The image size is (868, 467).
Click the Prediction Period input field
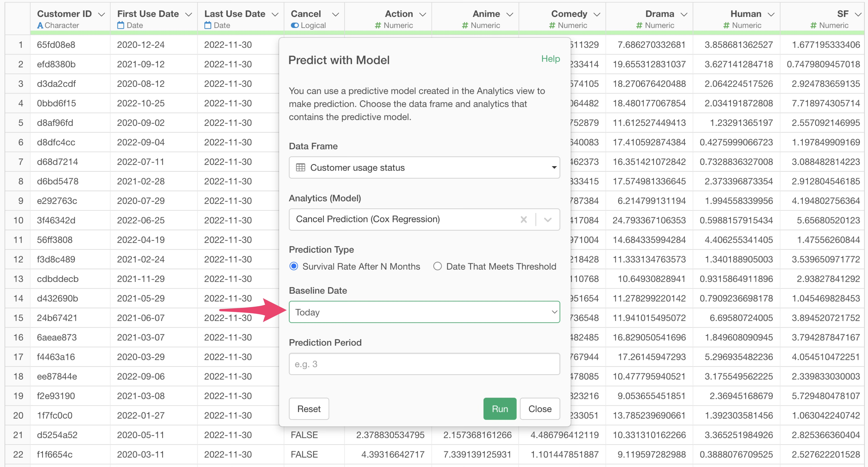point(424,364)
